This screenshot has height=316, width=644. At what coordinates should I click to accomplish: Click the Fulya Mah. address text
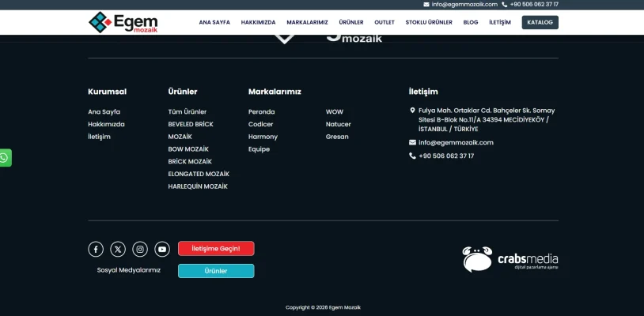487,119
